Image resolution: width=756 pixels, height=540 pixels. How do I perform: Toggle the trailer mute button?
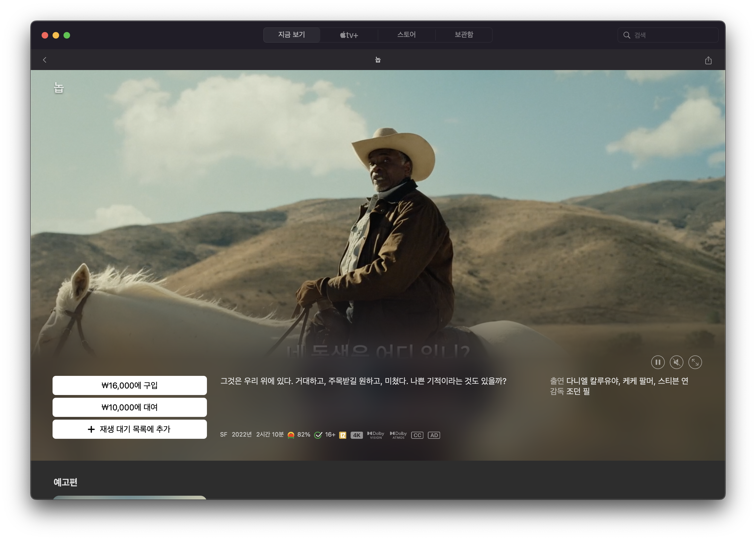(x=676, y=362)
